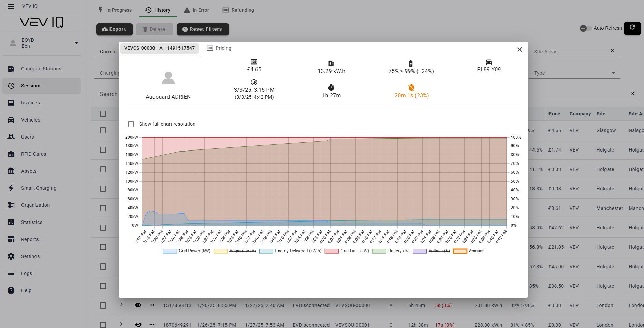Click the refresh icon button

point(632,28)
